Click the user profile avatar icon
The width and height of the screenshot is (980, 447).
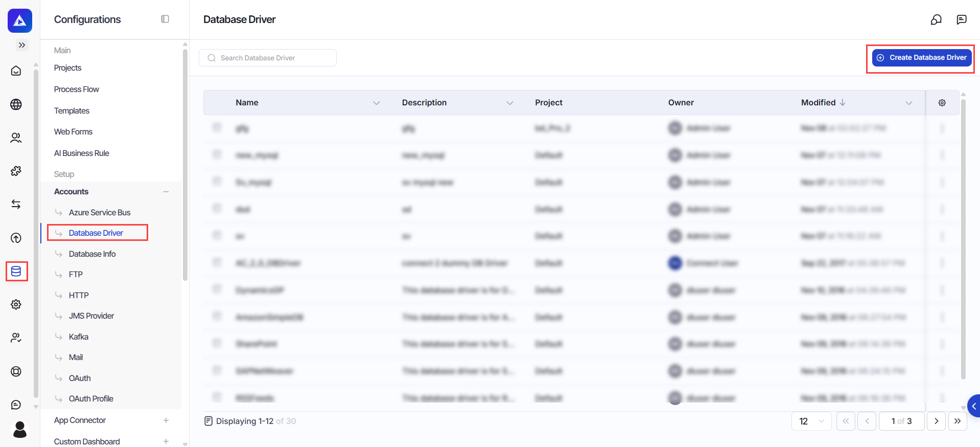(20, 430)
